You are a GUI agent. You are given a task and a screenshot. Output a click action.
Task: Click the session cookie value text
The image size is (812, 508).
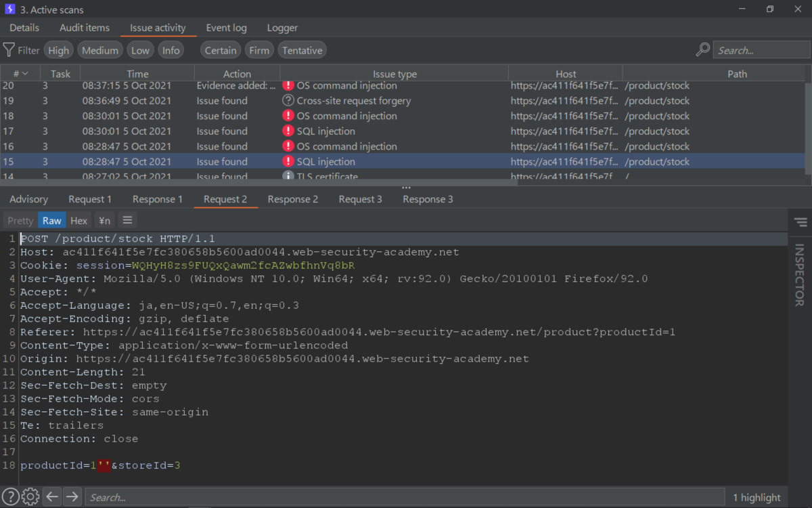[x=243, y=265]
